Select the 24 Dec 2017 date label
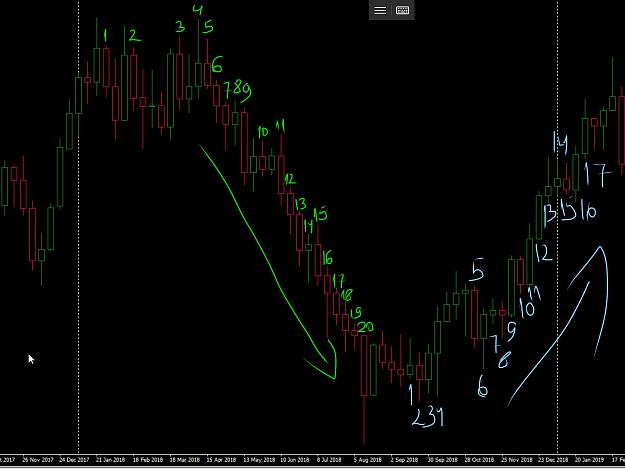 click(x=74, y=460)
